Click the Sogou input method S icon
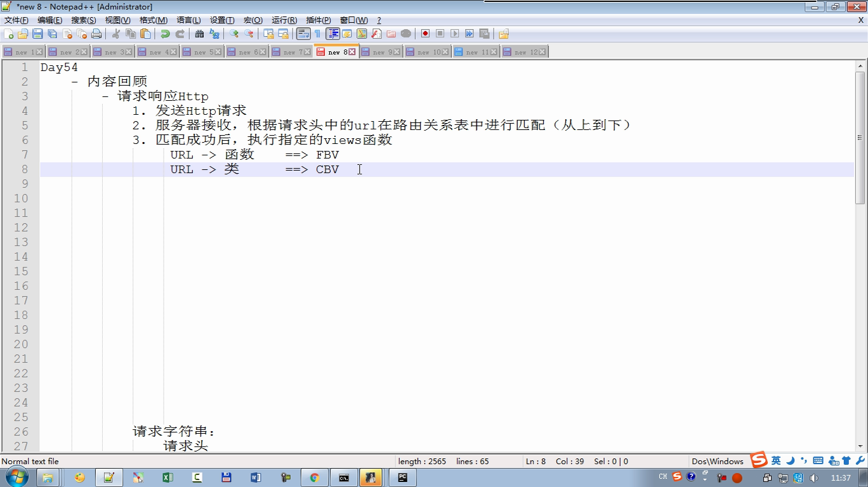Image resolution: width=868 pixels, height=487 pixels. pyautogui.click(x=758, y=460)
